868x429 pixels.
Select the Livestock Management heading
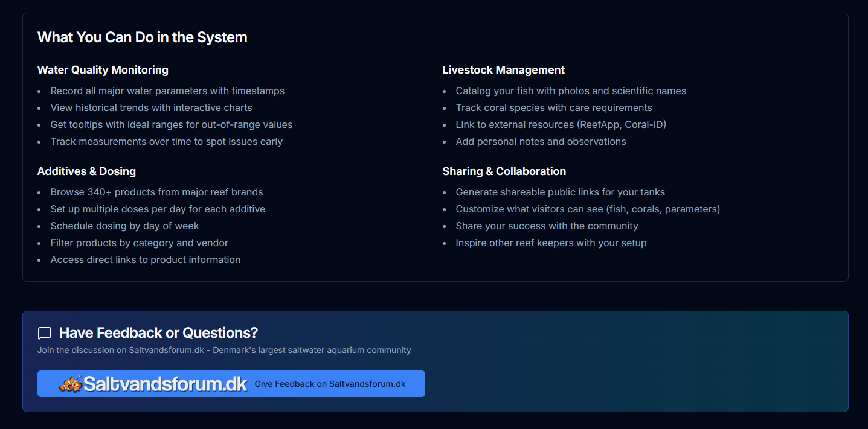click(x=503, y=70)
